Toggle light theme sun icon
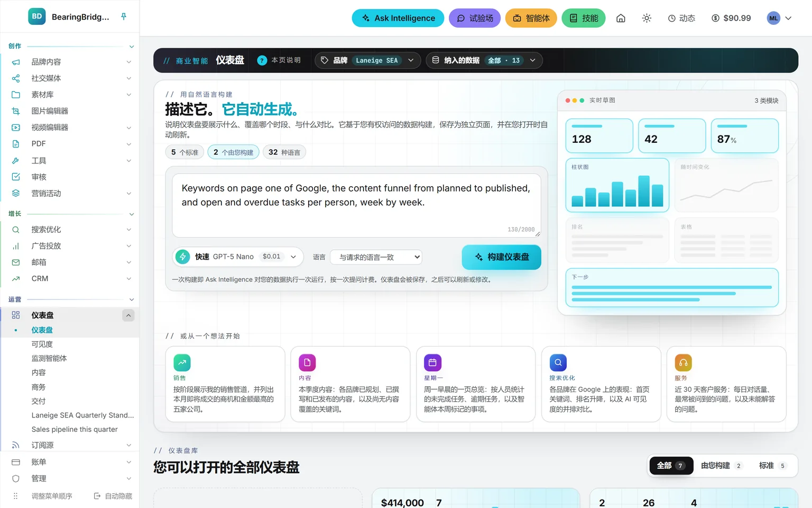812x508 pixels. (647, 18)
